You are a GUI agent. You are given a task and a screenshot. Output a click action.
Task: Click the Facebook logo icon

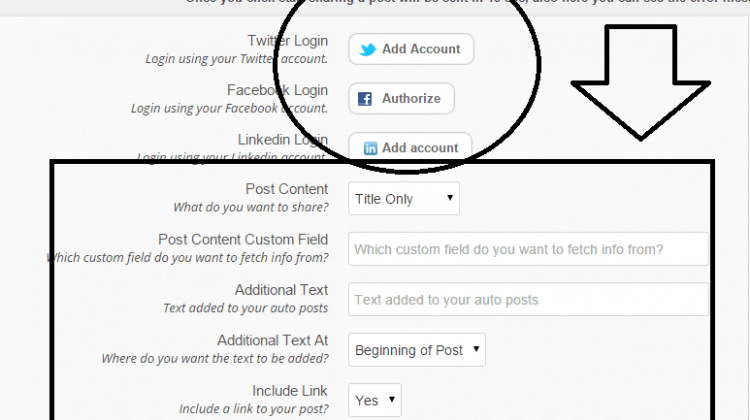click(x=365, y=99)
